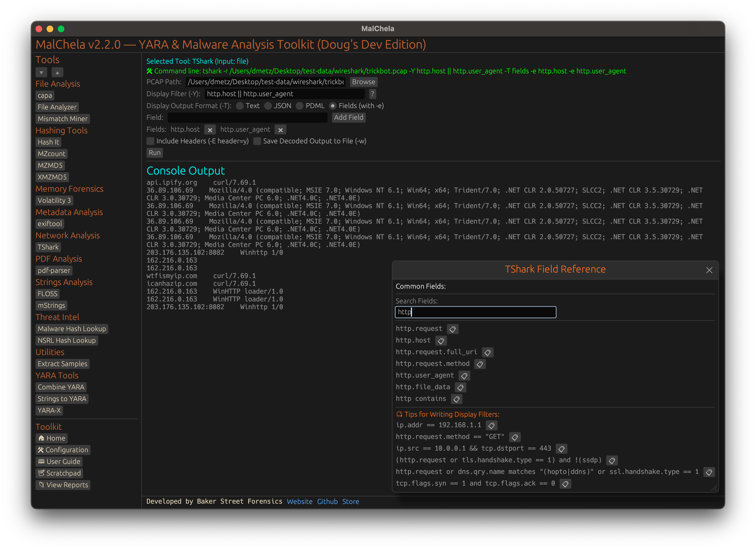This screenshot has width=756, height=550.
Task: Collapse all tool categories with down arrow
Action: tap(41, 72)
